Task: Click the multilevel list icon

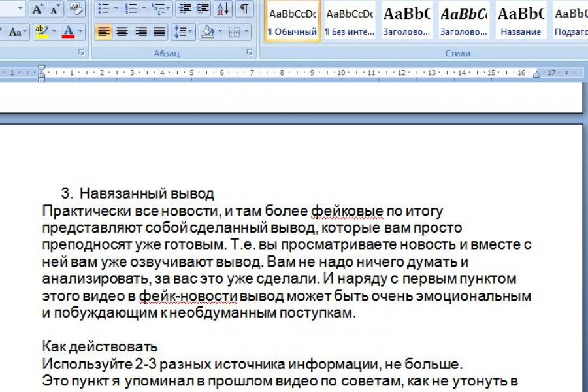Action: tap(157, 9)
